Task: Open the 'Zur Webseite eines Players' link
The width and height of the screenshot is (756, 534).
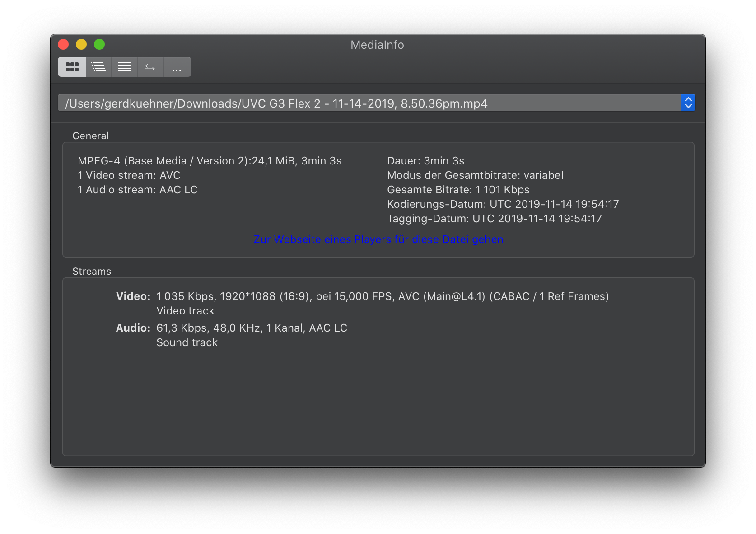Action: point(378,239)
